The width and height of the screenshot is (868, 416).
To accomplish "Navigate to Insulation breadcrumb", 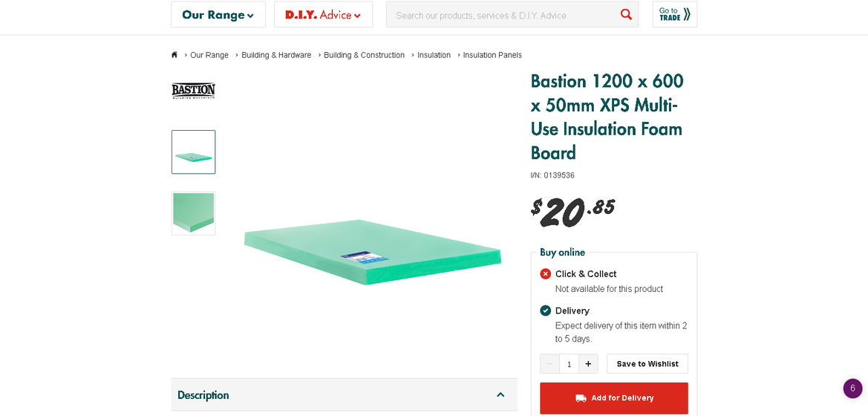I will tap(434, 55).
